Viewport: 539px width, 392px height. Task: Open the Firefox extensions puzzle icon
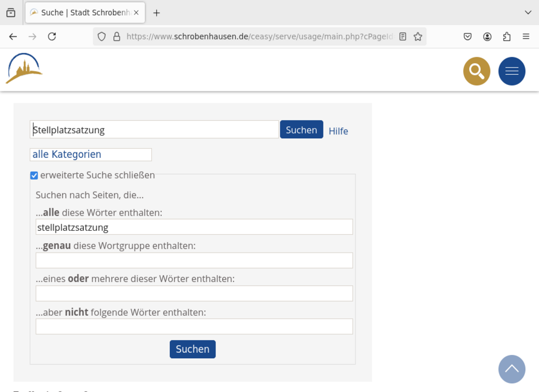506,36
